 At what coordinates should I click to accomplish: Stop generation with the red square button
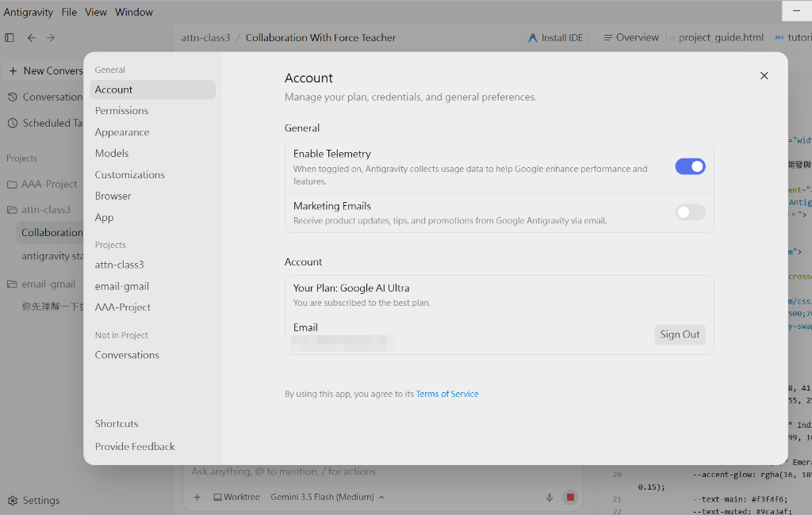click(x=570, y=497)
